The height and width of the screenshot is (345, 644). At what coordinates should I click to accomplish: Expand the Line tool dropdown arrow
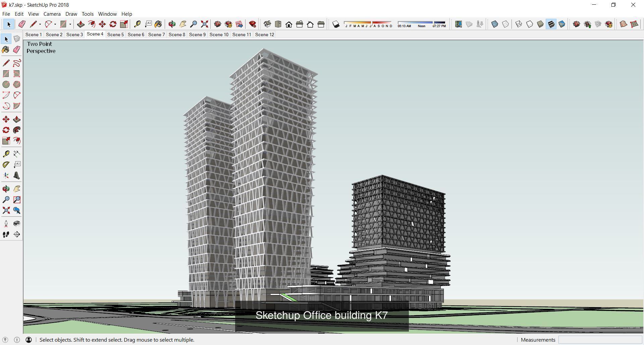coord(40,24)
